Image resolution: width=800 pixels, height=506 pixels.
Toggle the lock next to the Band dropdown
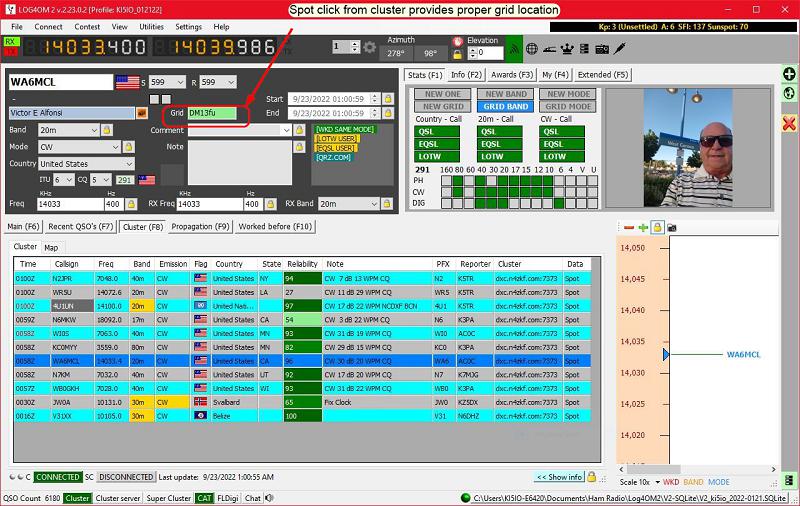tap(107, 130)
